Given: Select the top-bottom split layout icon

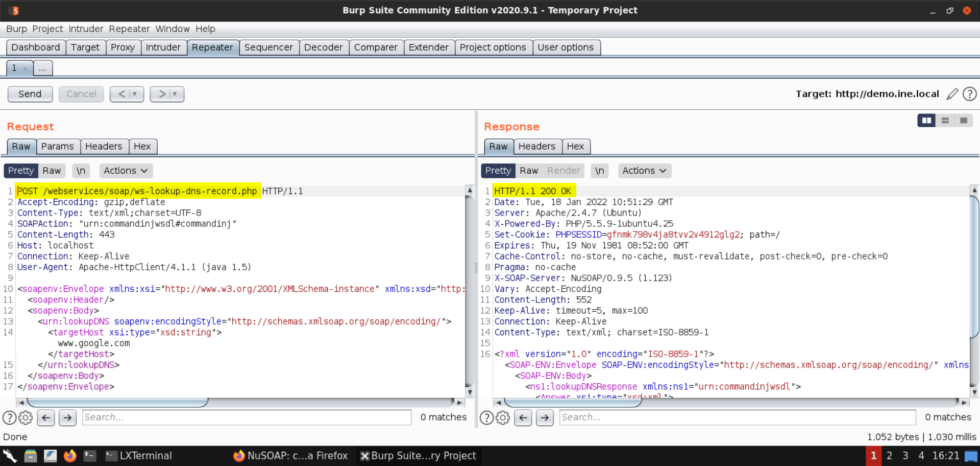Looking at the screenshot, I should click(x=945, y=121).
